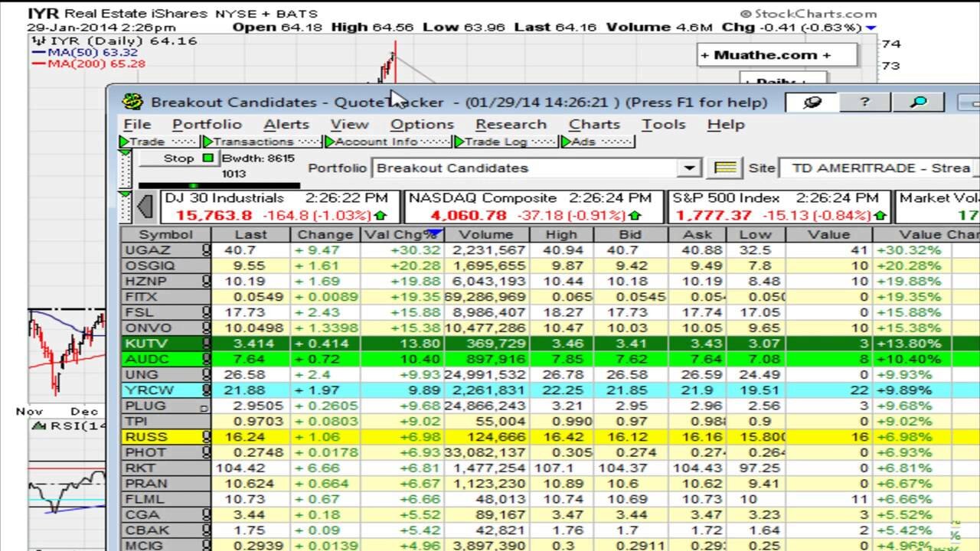
Task: Sort by the Bid column header
Action: [630, 234]
